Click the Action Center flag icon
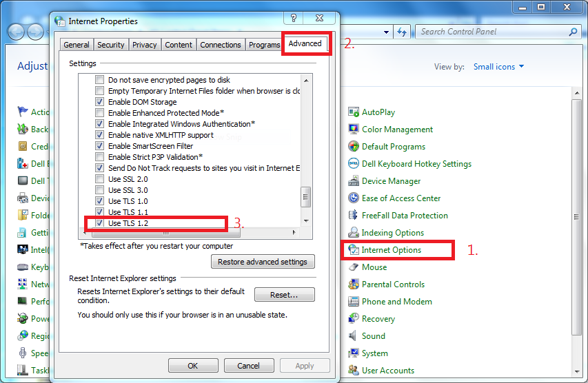 click(23, 112)
